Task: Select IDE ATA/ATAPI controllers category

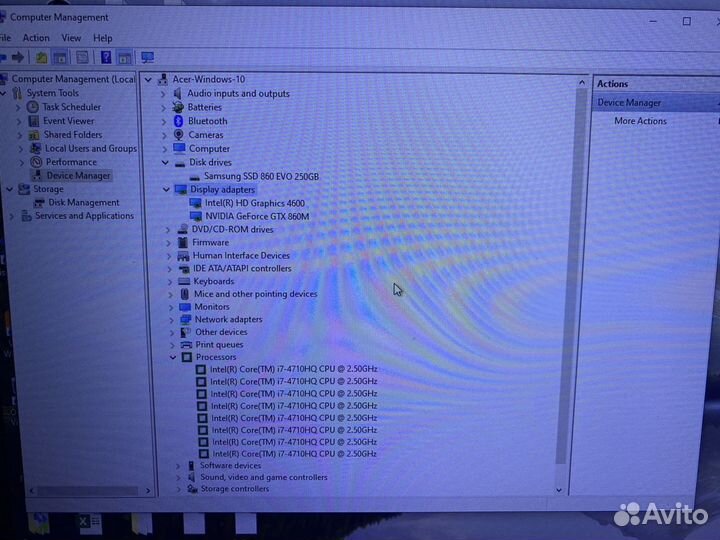Action: (242, 268)
